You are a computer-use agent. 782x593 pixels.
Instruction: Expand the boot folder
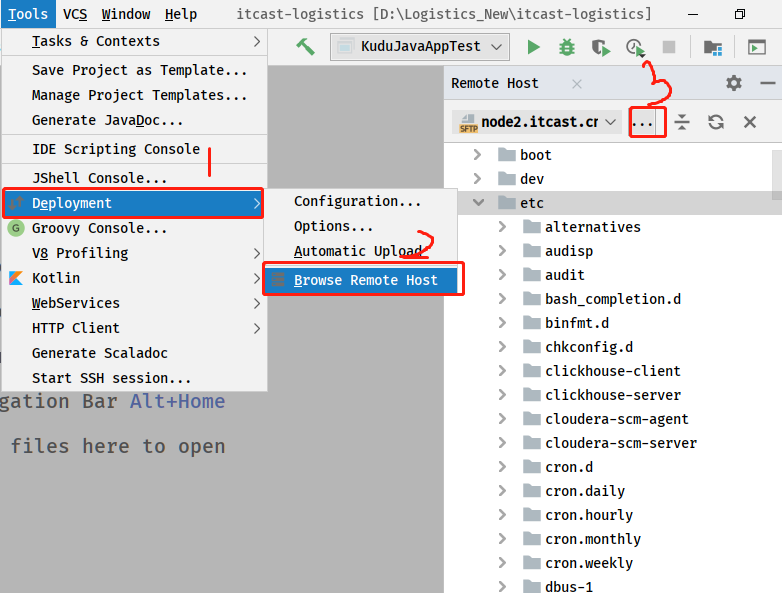(x=477, y=155)
